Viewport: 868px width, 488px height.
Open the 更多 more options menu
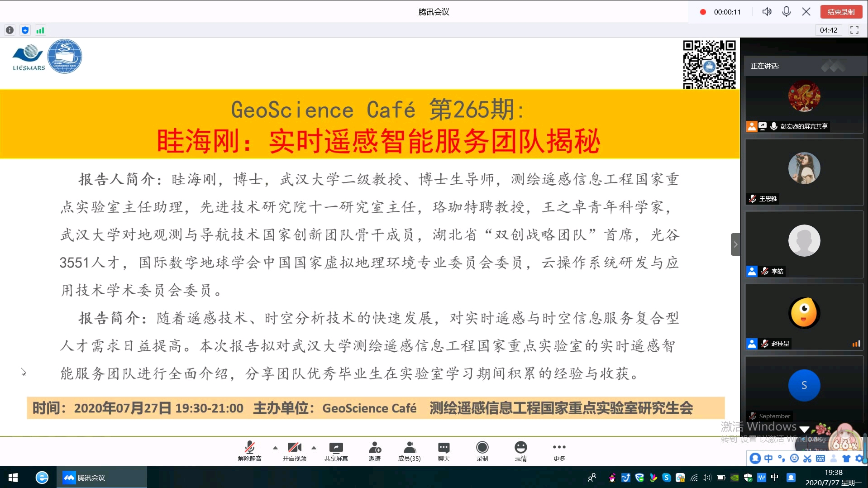[559, 451]
